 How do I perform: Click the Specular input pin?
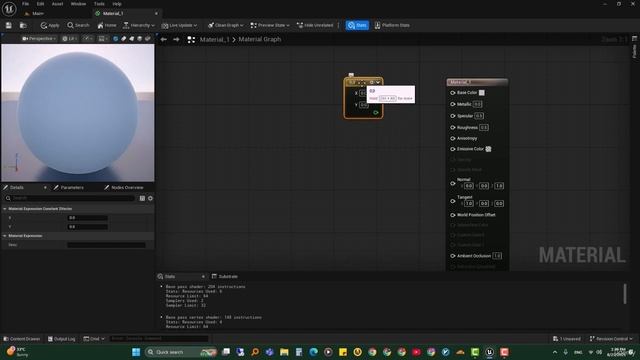[453, 116]
